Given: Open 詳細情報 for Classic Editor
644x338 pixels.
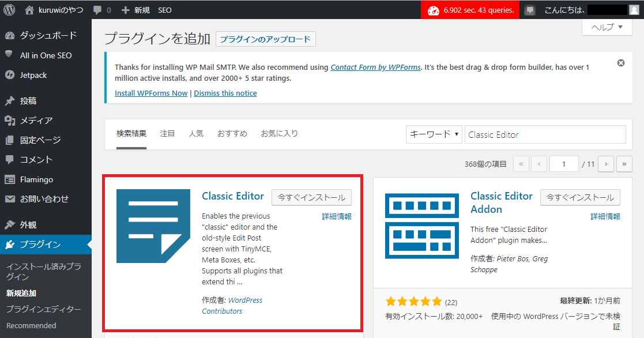Looking at the screenshot, I should click(337, 216).
